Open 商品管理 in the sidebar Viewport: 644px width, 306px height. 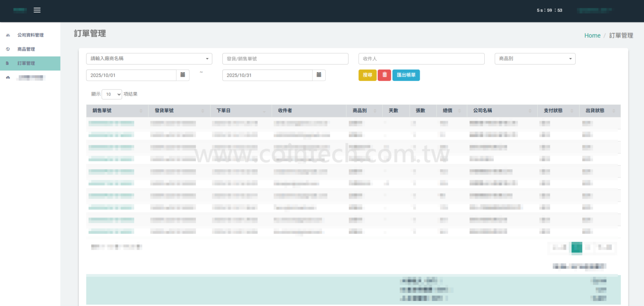(x=26, y=49)
